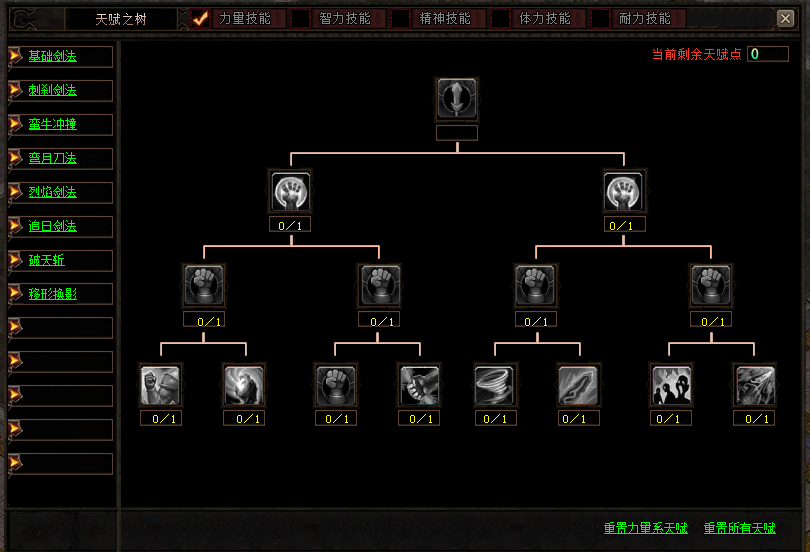Click the 重置力量系天赋 link

(x=645, y=528)
